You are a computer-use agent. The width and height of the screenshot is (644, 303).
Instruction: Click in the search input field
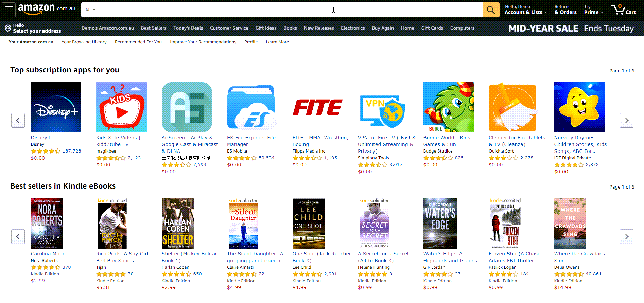pyautogui.click(x=291, y=10)
